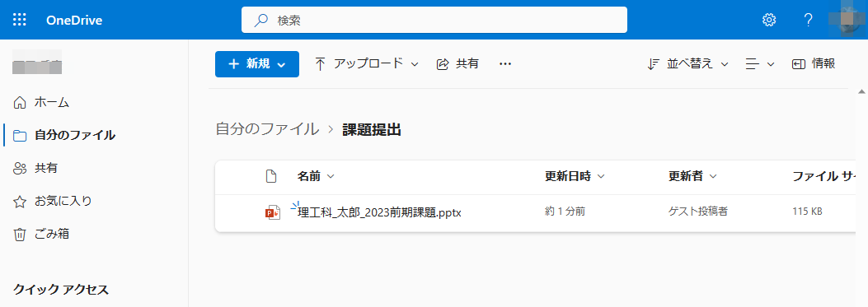The height and width of the screenshot is (307, 868).
Task: Click the 約 1 分前 modified time cell
Action: [565, 212]
